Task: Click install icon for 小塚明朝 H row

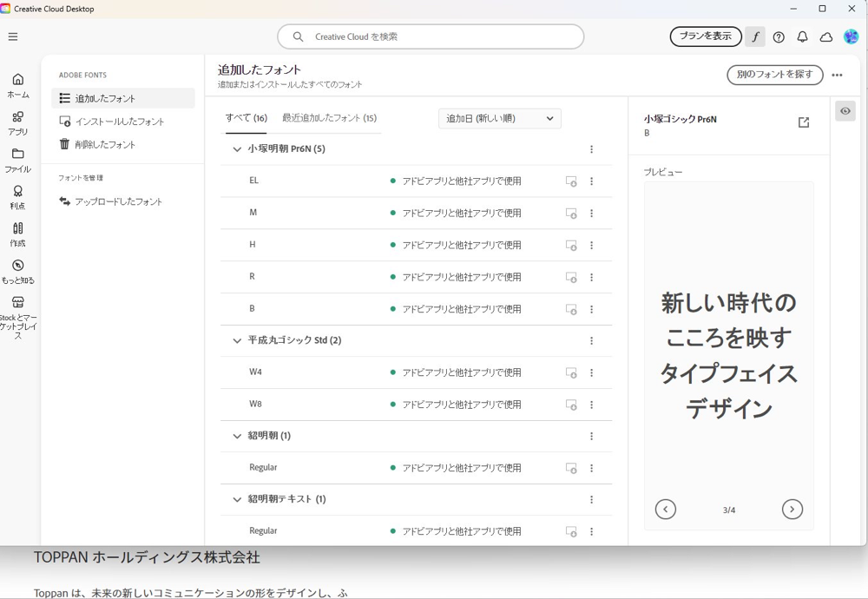Action: [571, 246]
